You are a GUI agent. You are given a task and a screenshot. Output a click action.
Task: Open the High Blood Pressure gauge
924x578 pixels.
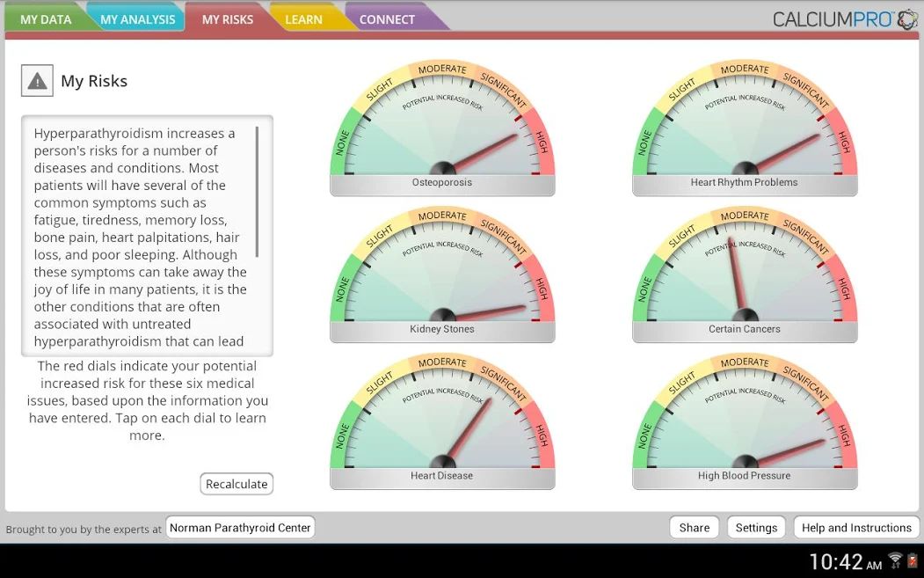click(x=745, y=426)
